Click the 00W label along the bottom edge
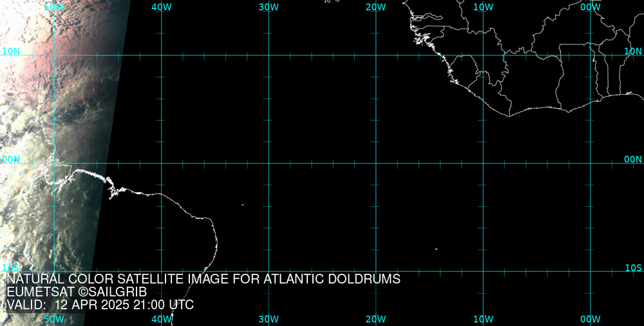Viewport: 644px width, 326px height. (591, 320)
